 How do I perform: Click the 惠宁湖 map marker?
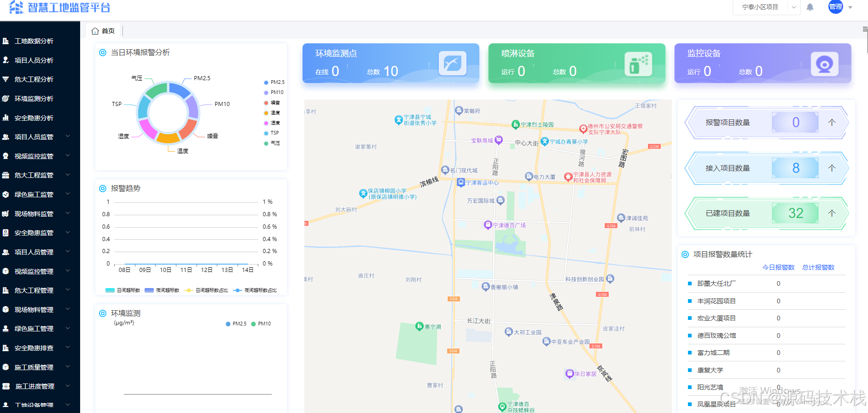pyautogui.click(x=419, y=326)
